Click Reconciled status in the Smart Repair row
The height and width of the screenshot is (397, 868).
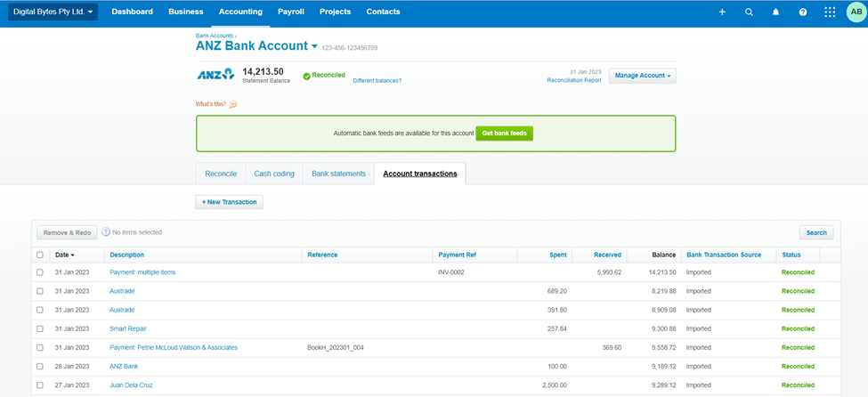click(798, 328)
